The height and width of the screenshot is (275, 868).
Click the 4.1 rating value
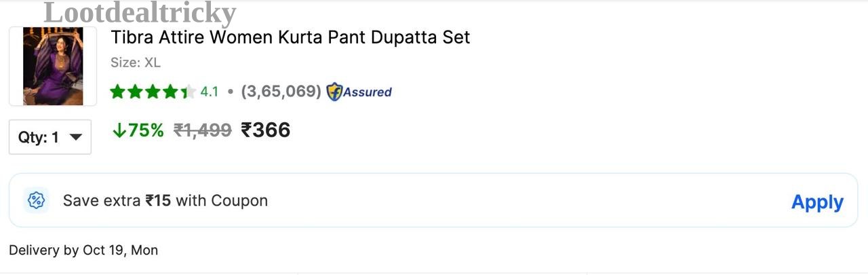pyautogui.click(x=210, y=92)
